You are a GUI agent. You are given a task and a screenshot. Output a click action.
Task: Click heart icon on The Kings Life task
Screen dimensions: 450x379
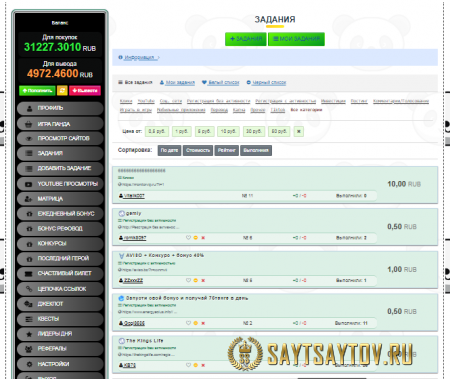[x=188, y=365]
